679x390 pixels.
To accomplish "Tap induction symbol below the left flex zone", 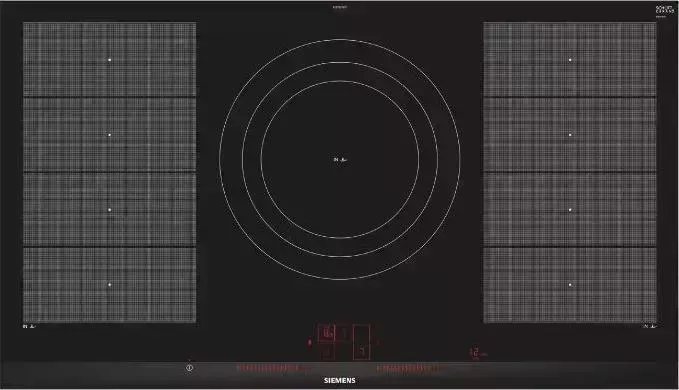I will pos(29,326).
